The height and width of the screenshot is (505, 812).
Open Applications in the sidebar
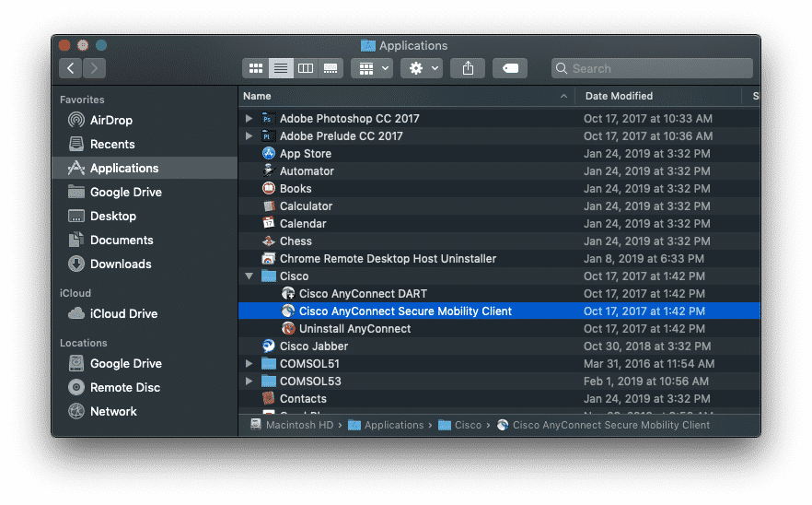pos(145,168)
